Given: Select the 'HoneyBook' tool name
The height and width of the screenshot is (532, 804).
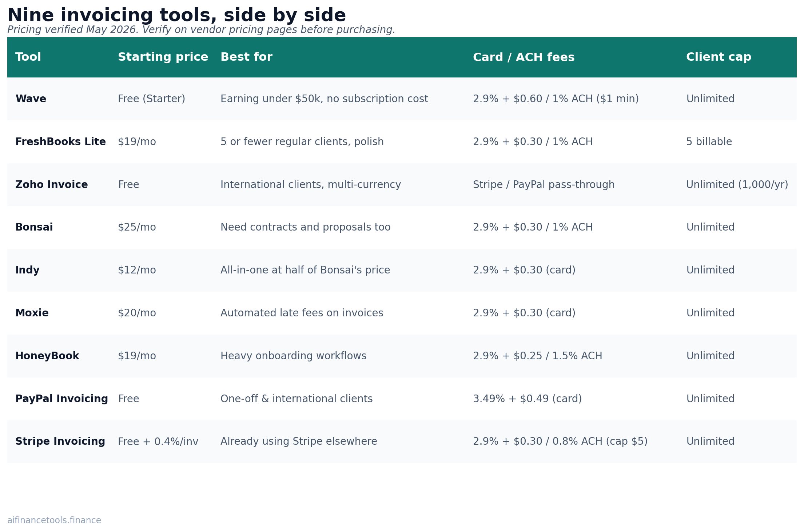Looking at the screenshot, I should [x=47, y=356].
